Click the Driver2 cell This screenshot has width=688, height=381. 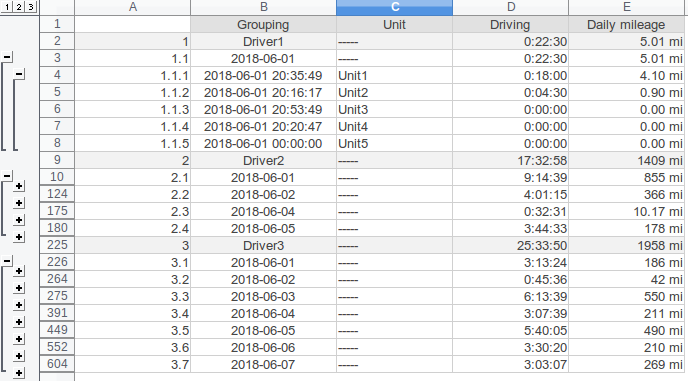[x=263, y=161]
